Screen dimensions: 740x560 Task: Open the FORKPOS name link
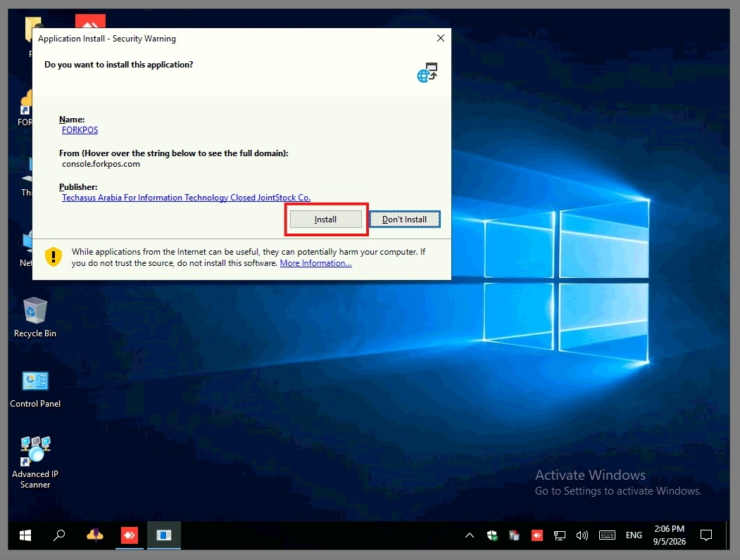[80, 130]
